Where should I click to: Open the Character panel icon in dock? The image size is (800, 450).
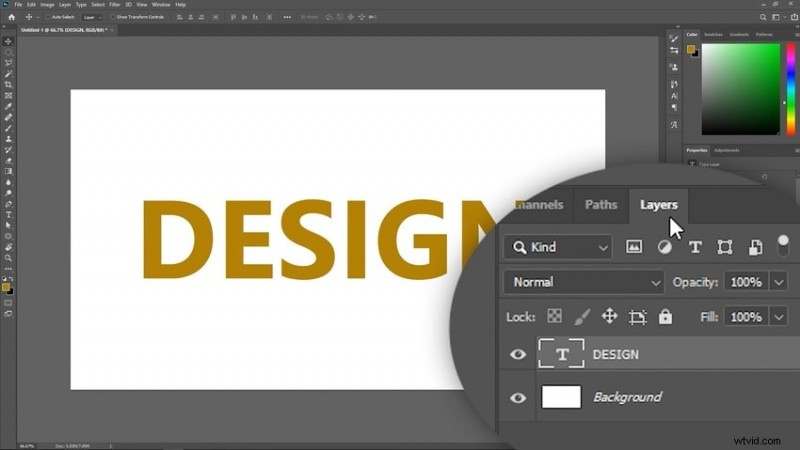pyautogui.click(x=674, y=96)
